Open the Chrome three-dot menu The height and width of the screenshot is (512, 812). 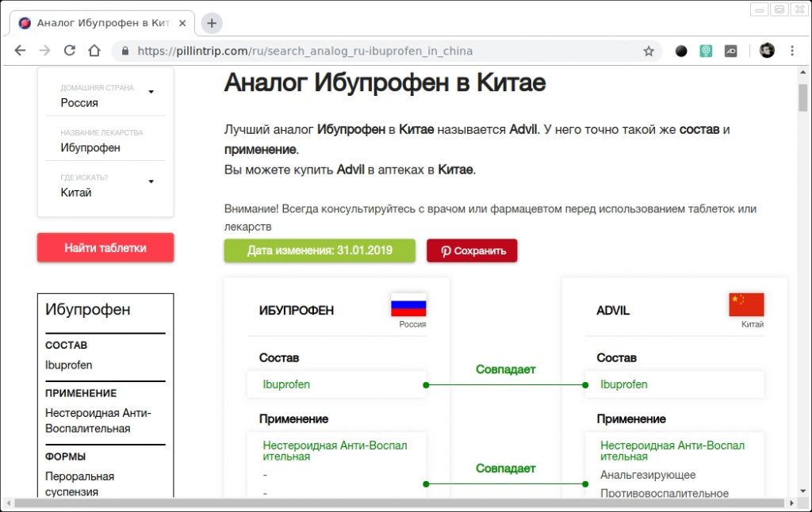click(792, 51)
